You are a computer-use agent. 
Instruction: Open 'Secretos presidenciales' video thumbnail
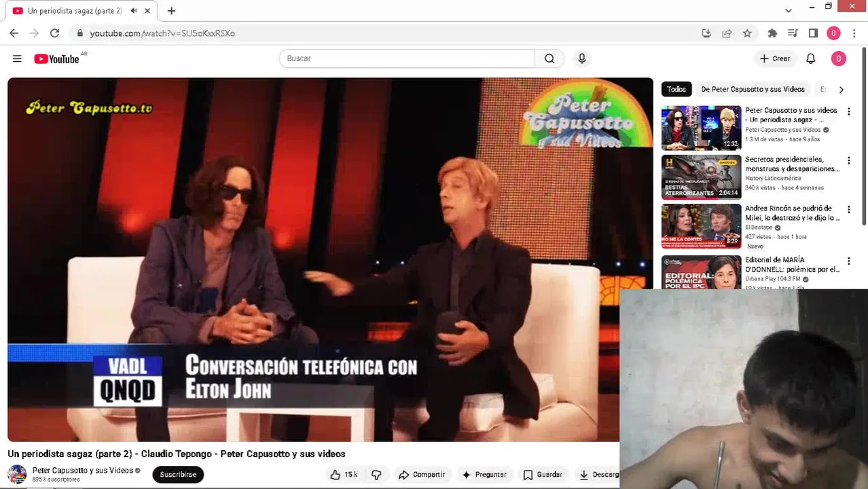pyautogui.click(x=701, y=177)
